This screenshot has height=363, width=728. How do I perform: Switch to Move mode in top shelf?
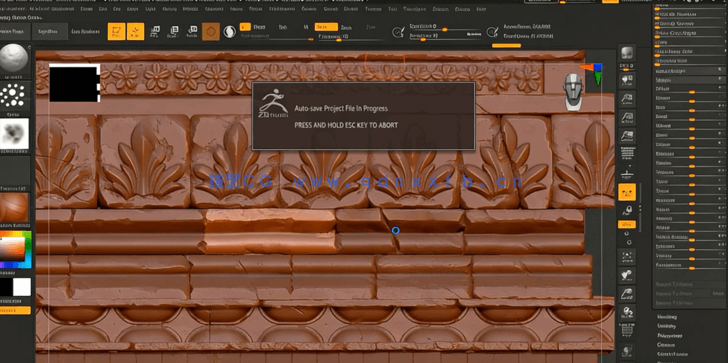[155, 32]
